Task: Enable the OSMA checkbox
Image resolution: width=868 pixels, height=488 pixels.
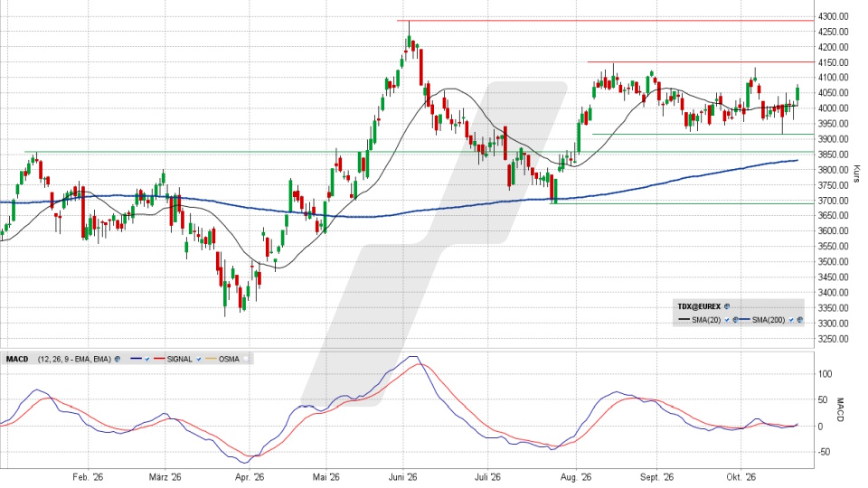Action: pyautogui.click(x=246, y=359)
